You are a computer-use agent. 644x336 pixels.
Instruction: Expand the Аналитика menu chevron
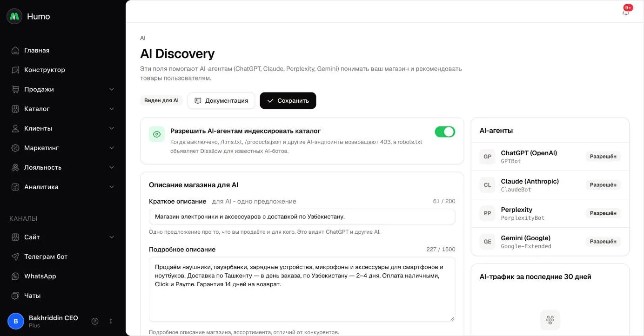tap(112, 187)
